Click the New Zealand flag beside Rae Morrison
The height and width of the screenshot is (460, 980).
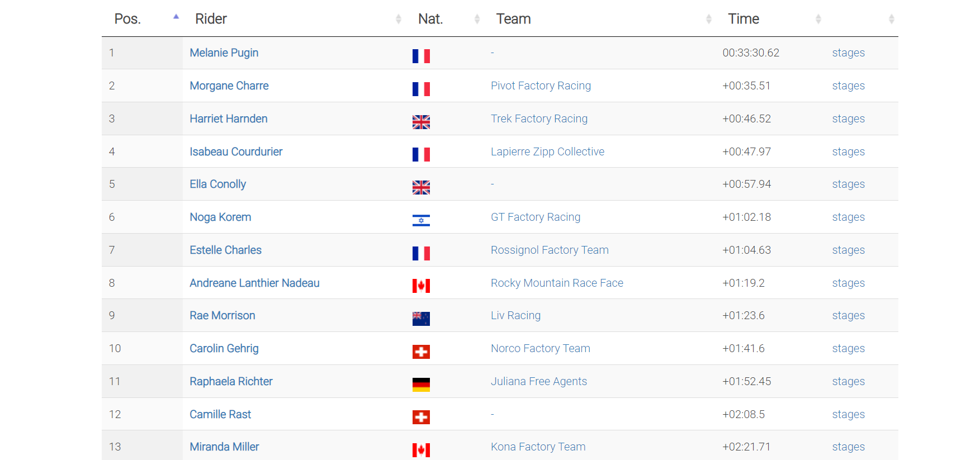coord(421,319)
